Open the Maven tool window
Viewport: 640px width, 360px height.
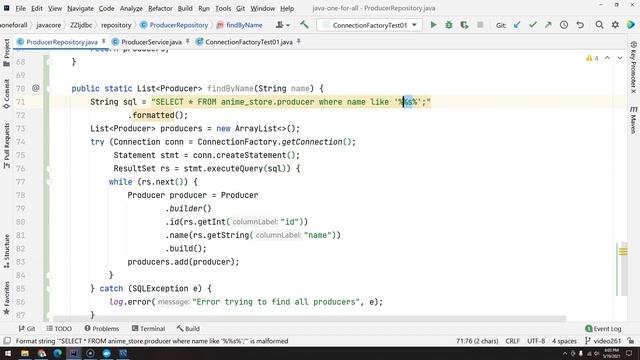pos(633,120)
